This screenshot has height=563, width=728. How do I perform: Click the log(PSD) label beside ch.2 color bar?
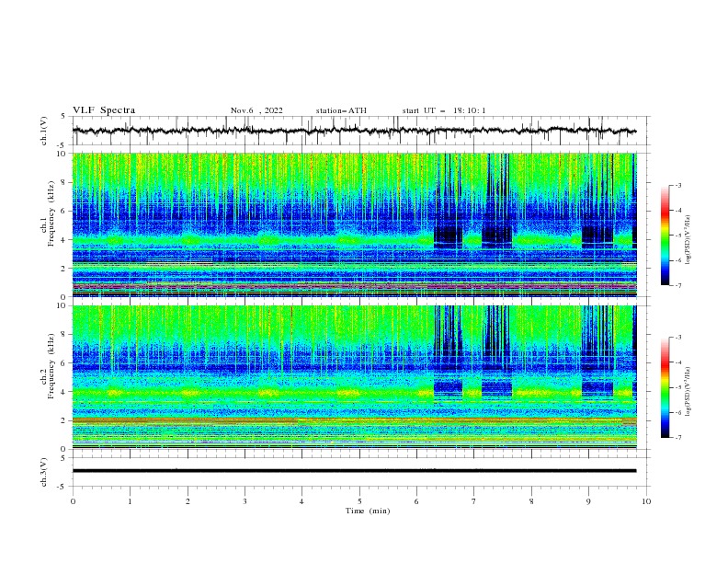click(x=688, y=393)
